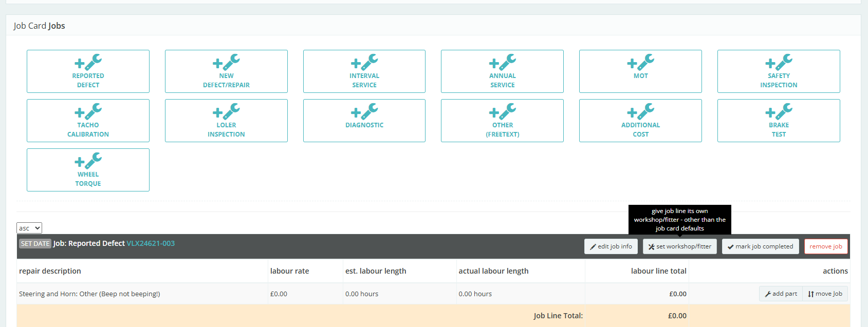Add a New Defect/Repair job
Viewport: 868px width, 327px height.
pos(226,71)
